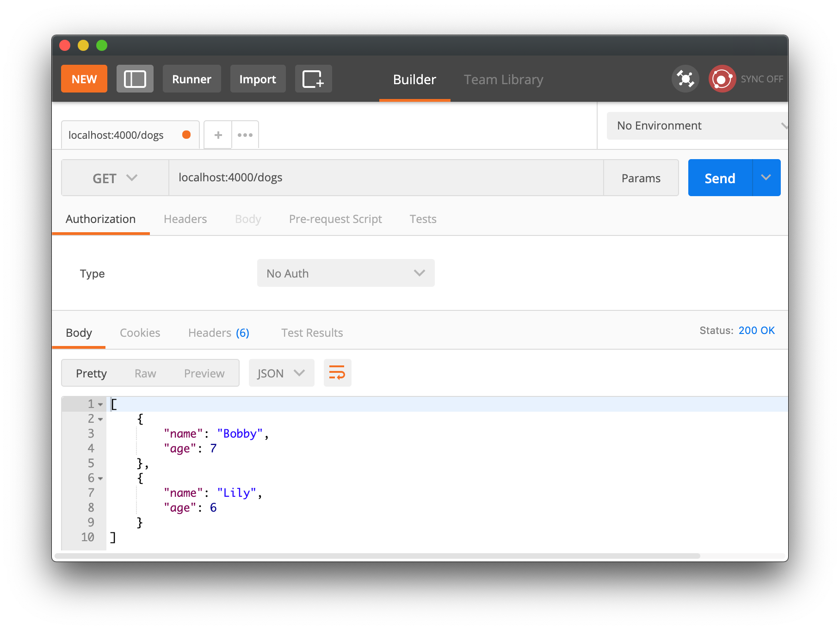Viewport: 840px width, 630px height.
Task: Click the Params button
Action: pos(641,178)
